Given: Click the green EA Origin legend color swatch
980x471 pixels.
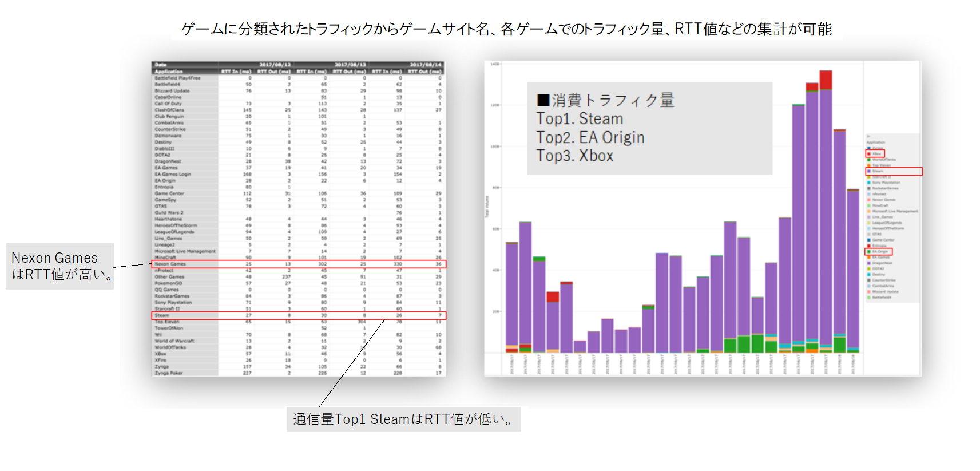Looking at the screenshot, I should [x=869, y=251].
